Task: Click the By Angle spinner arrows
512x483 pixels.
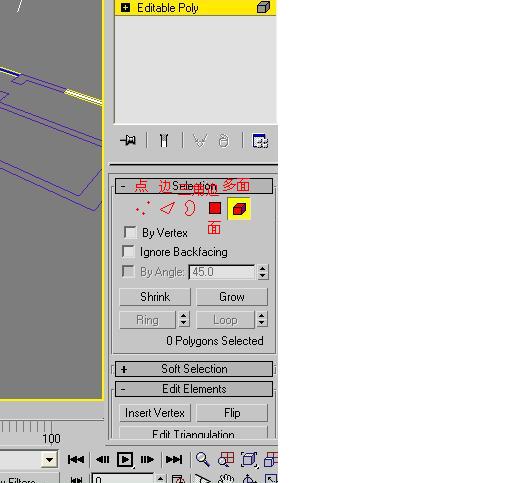Action: point(263,272)
